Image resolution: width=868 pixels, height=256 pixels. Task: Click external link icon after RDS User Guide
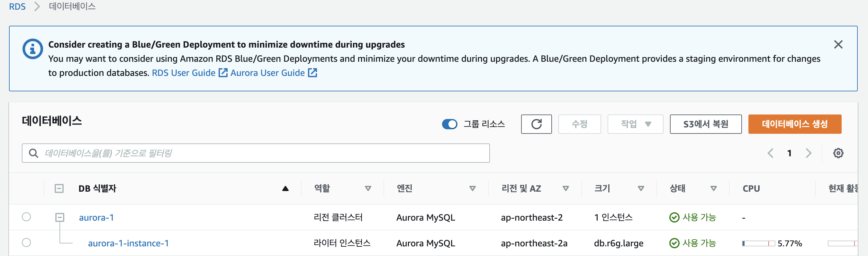click(x=223, y=72)
